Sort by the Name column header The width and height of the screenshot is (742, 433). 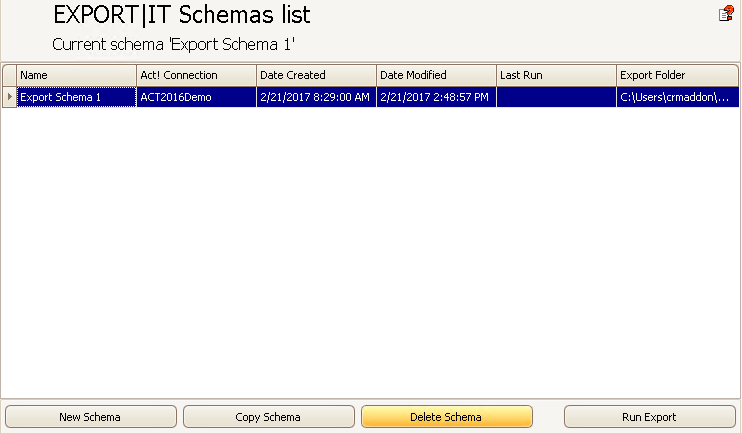click(77, 75)
